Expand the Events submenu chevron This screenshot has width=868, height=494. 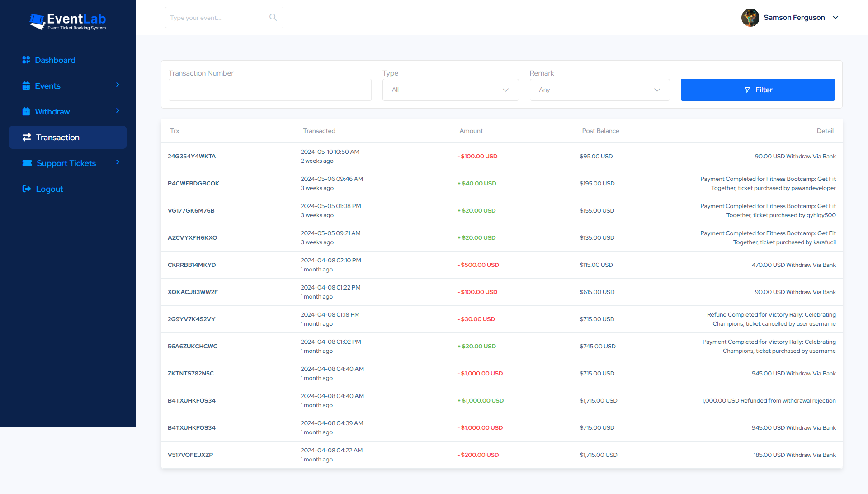(118, 85)
